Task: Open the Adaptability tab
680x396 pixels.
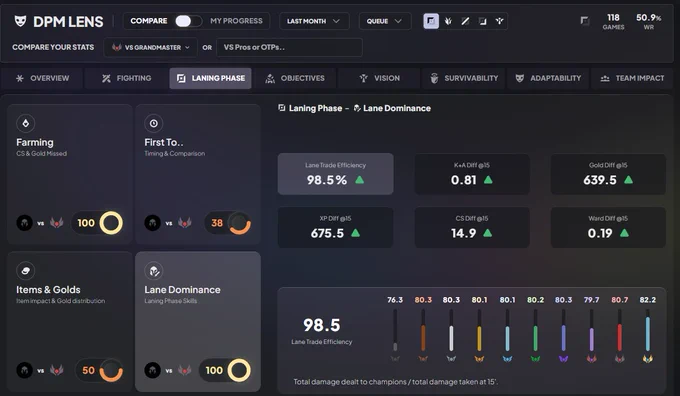Action: coord(548,78)
